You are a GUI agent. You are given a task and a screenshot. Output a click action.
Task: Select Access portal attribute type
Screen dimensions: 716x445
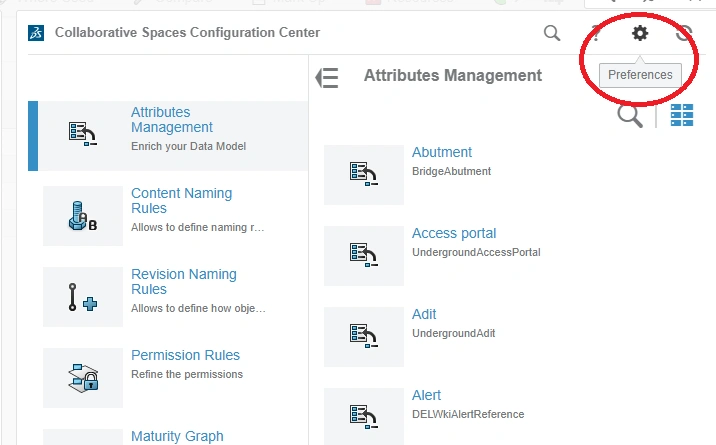point(454,234)
